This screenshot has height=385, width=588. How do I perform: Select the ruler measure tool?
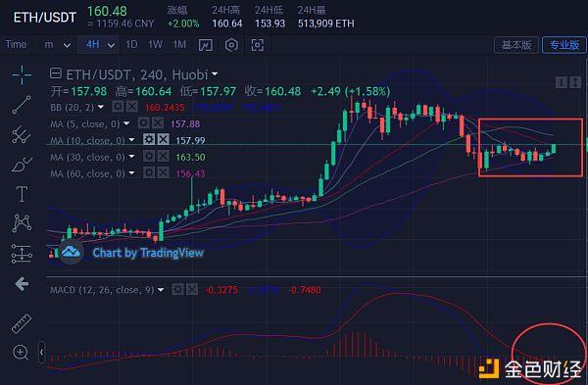point(22,323)
